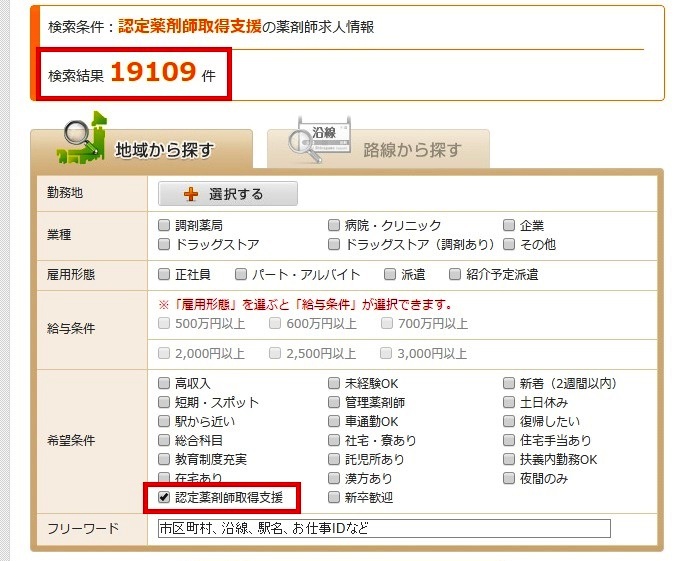
Task: Switch to the 路線から探す tab
Action: click(378, 150)
